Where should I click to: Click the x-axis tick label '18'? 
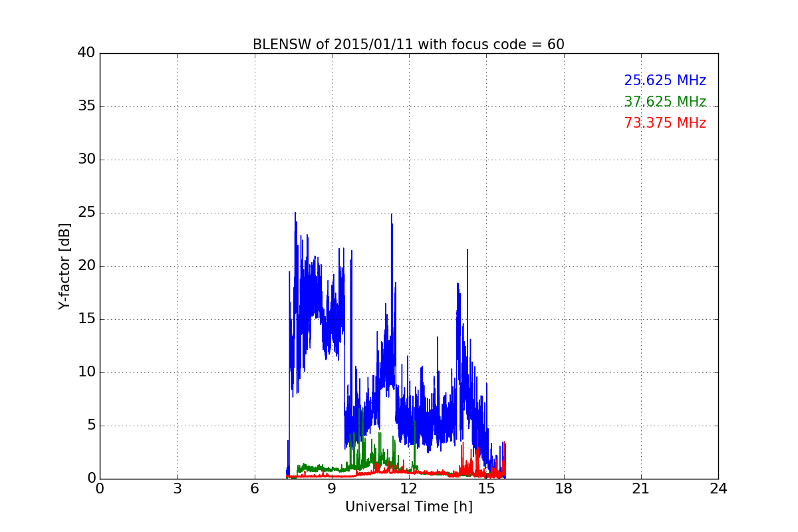coord(564,489)
